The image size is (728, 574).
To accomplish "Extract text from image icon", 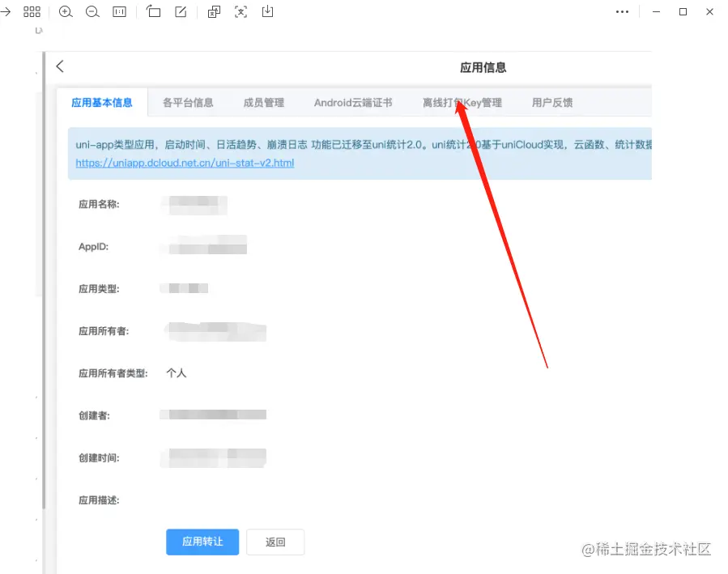I will (x=241, y=11).
